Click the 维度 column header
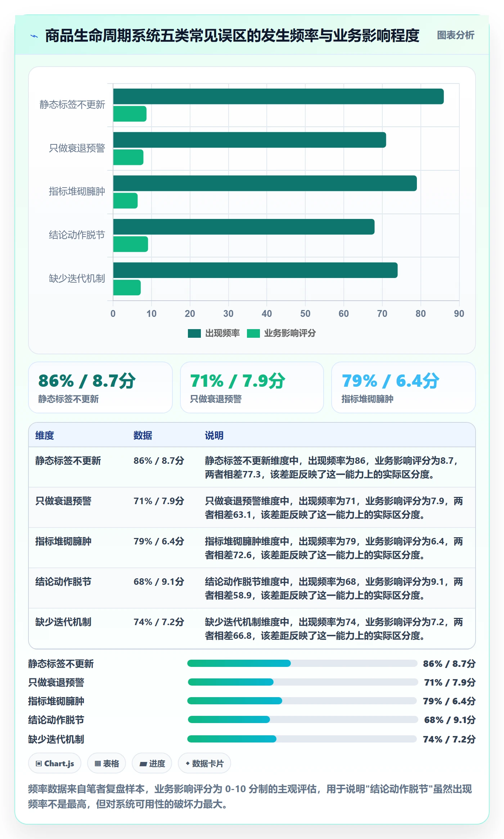 pyautogui.click(x=45, y=435)
